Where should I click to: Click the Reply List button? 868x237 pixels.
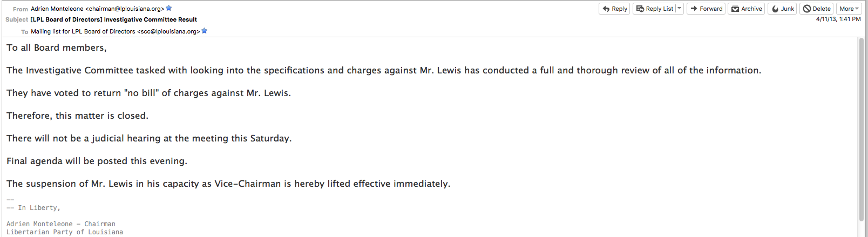(655, 9)
